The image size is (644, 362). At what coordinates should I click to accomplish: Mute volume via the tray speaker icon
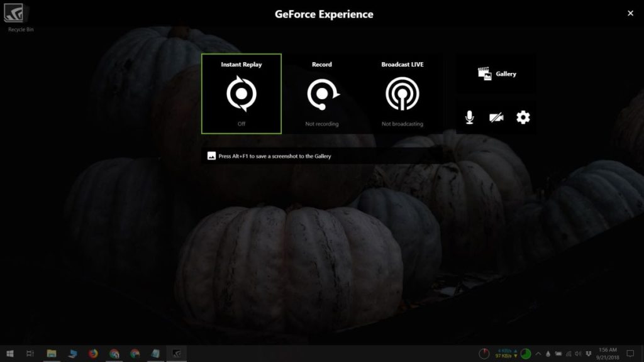(579, 353)
